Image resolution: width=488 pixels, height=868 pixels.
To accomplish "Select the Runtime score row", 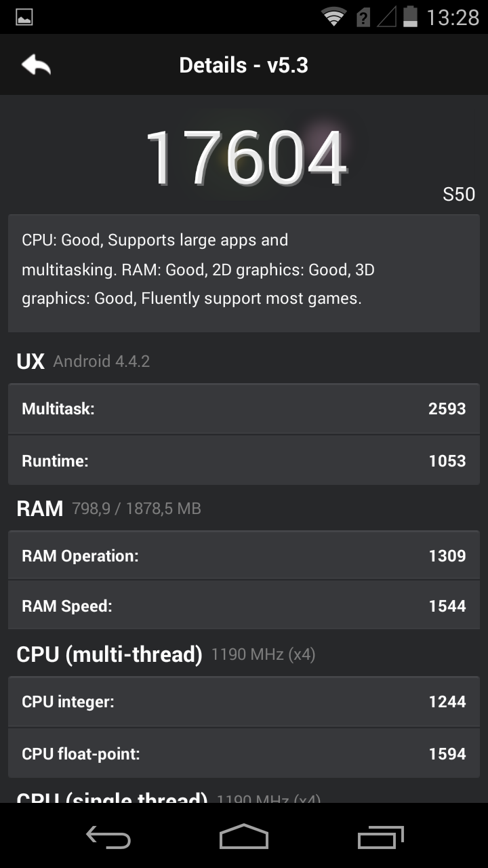I will (x=244, y=461).
